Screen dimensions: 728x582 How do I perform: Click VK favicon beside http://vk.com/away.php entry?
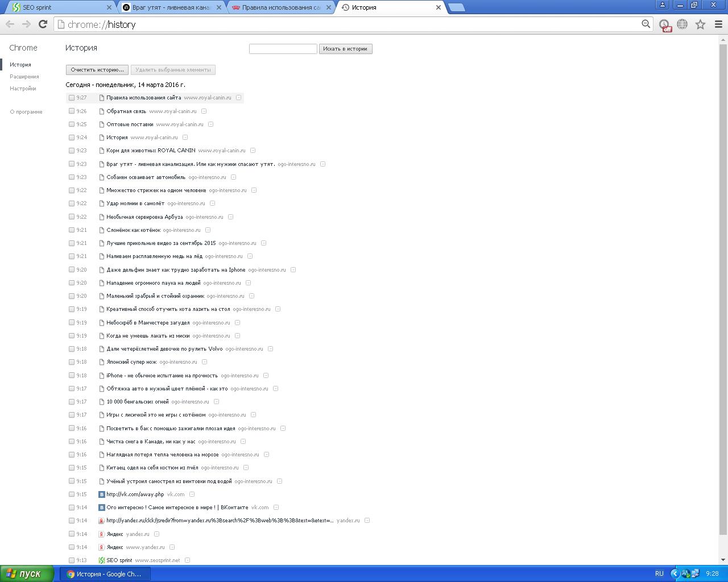102,494
